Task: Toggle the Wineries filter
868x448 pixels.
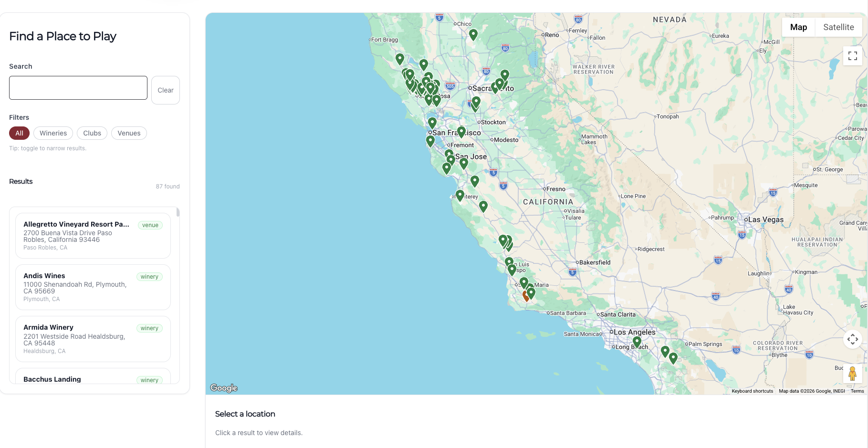Action: (53, 133)
